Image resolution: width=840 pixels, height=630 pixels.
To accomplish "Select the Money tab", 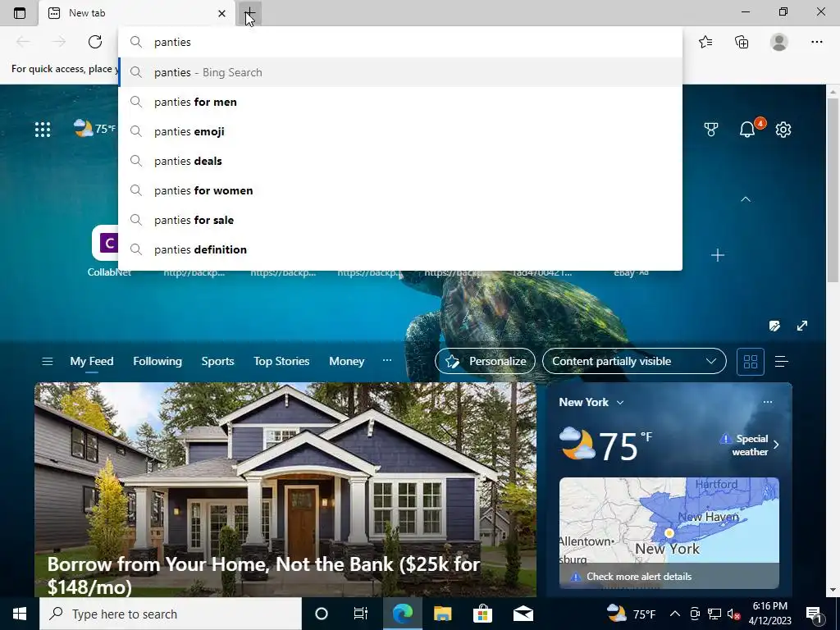I will click(x=347, y=362).
